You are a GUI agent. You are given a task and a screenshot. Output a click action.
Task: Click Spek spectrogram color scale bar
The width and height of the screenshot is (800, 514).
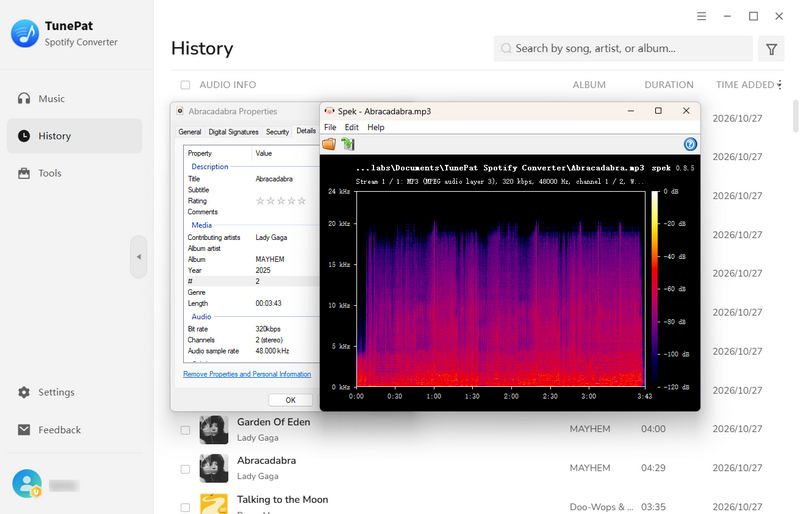click(x=654, y=288)
